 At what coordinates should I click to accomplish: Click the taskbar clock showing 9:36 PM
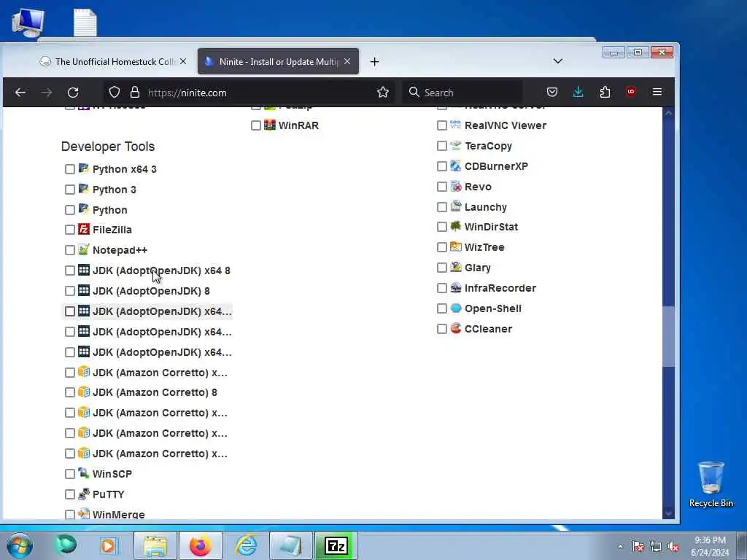coord(710,546)
